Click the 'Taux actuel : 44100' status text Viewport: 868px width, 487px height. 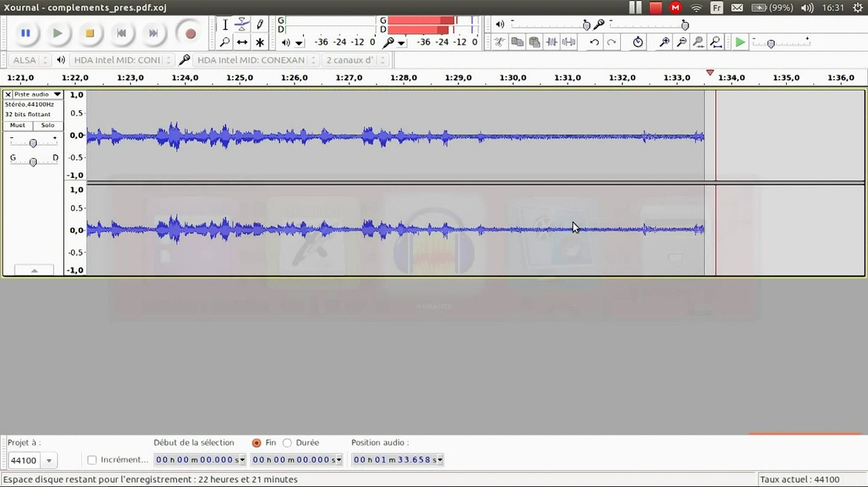[x=800, y=480]
